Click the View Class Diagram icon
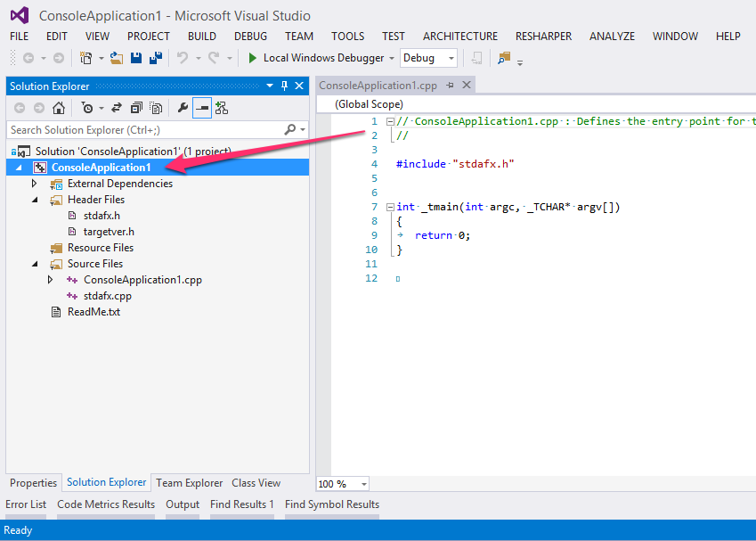The width and height of the screenshot is (756, 541). tap(221, 108)
